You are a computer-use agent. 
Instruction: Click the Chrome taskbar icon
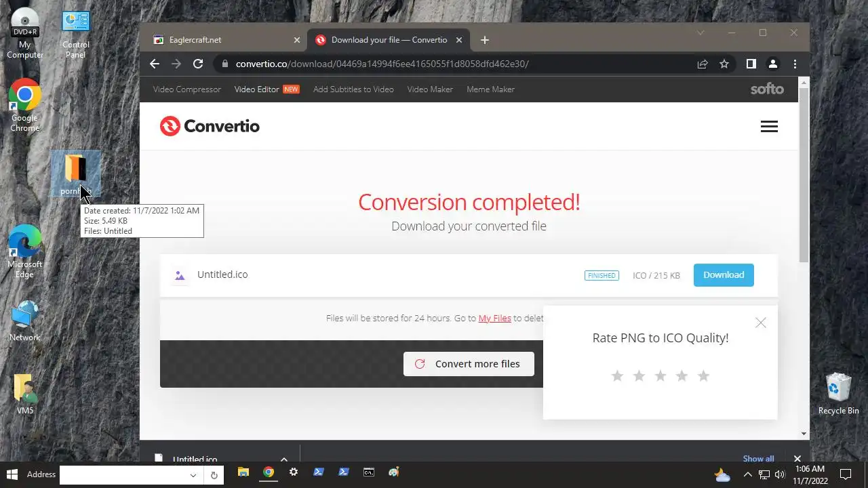tap(269, 472)
